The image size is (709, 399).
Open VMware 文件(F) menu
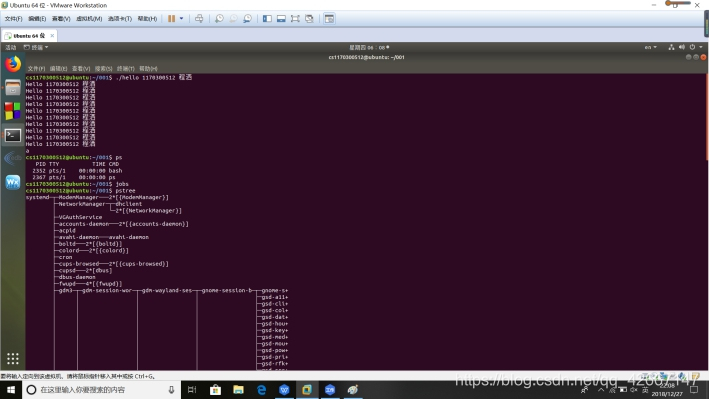click(x=13, y=19)
